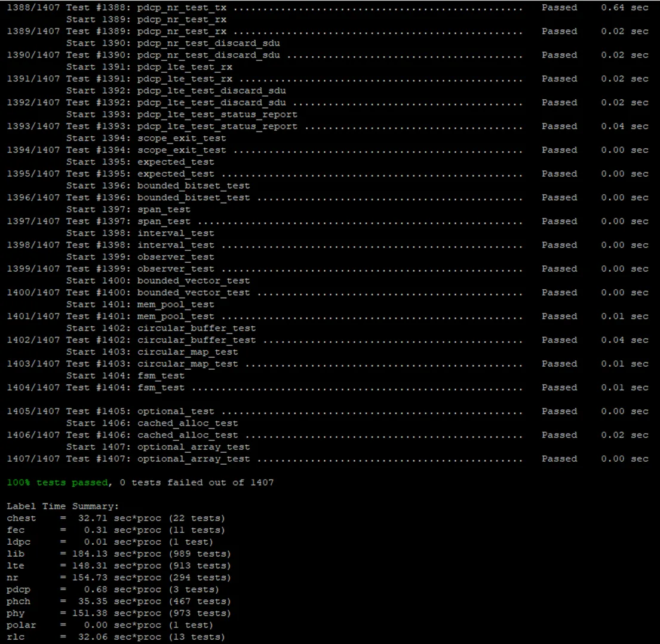Click the "1400/1407" progress counter

point(33,293)
